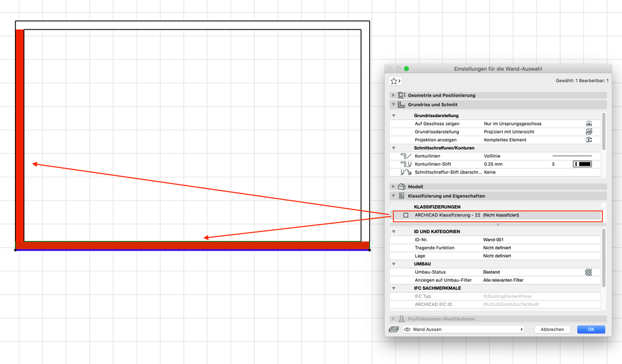Click the Geometrie und Positionierung panel icon
This screenshot has width=622, height=364.
point(402,95)
